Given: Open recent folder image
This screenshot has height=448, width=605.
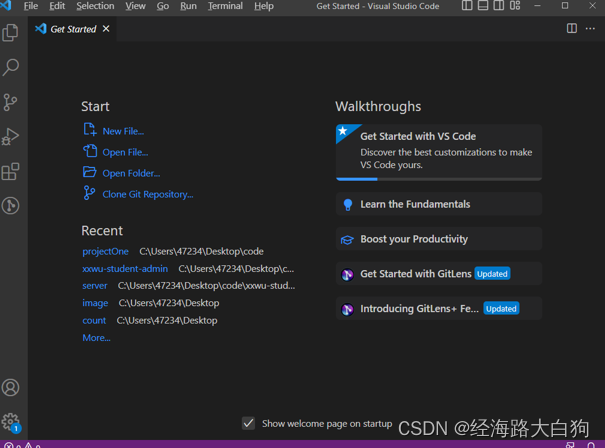Looking at the screenshot, I should point(95,303).
